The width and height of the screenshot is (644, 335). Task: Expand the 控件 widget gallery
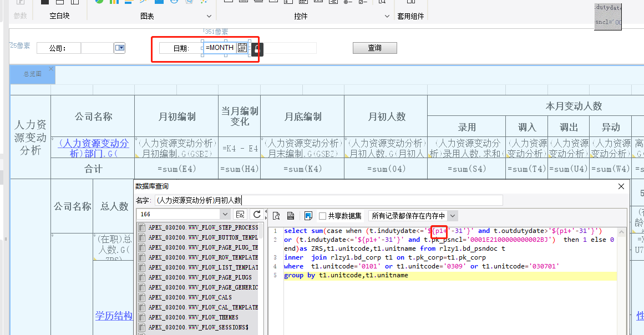[x=387, y=17]
